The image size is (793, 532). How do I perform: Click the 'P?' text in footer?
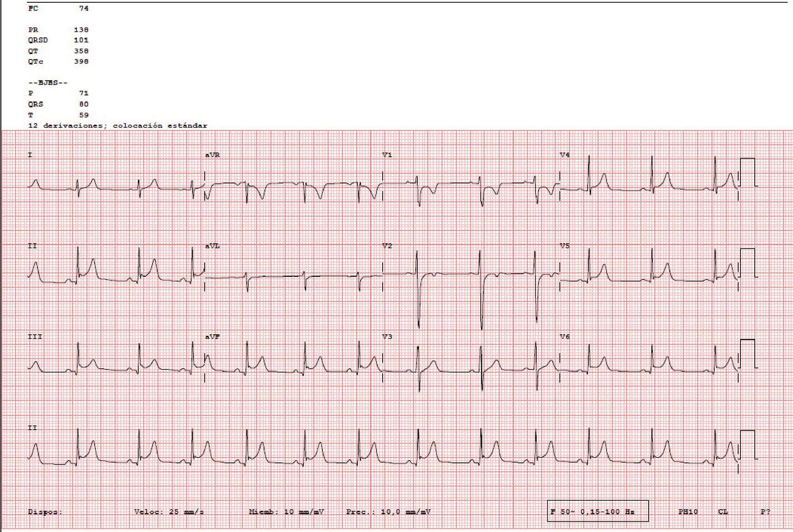pyautogui.click(x=765, y=512)
